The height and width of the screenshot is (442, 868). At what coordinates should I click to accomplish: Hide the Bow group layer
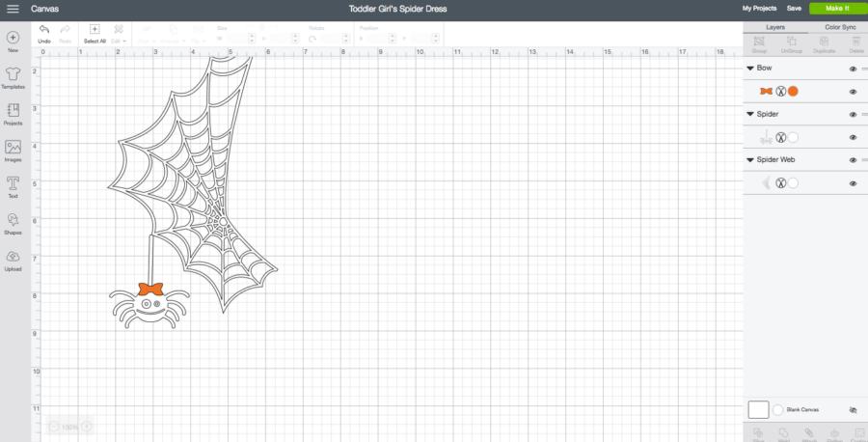tap(853, 69)
